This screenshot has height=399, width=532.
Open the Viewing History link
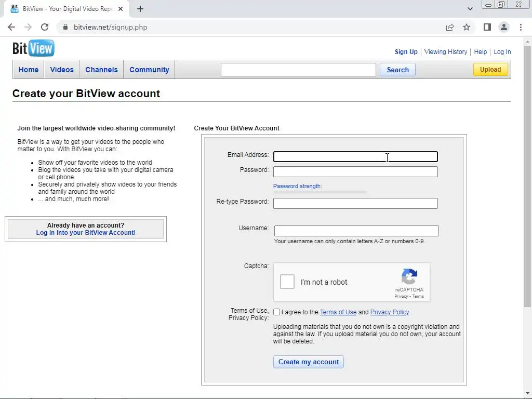tap(445, 51)
